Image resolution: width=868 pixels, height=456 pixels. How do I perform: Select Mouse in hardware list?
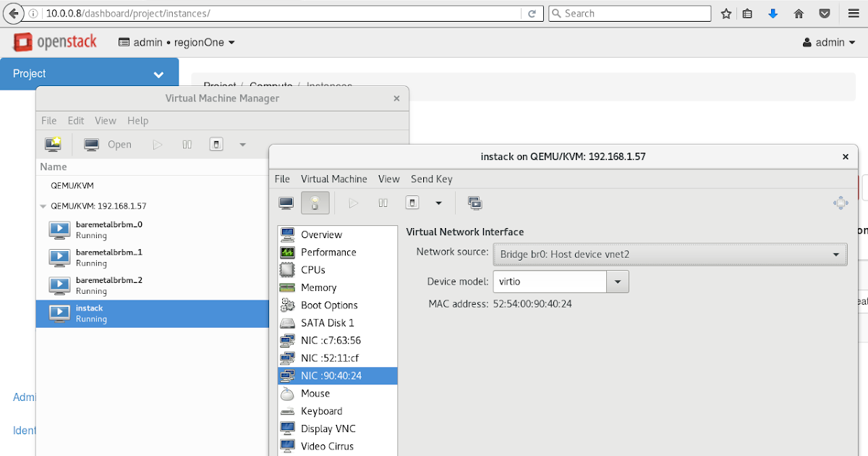(x=338, y=393)
